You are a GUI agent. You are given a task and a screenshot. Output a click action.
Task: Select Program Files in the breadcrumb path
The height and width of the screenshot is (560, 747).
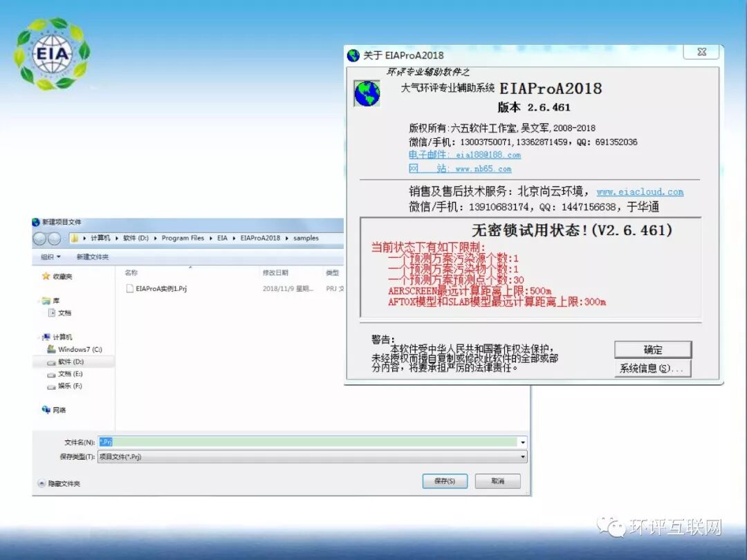click(x=183, y=238)
